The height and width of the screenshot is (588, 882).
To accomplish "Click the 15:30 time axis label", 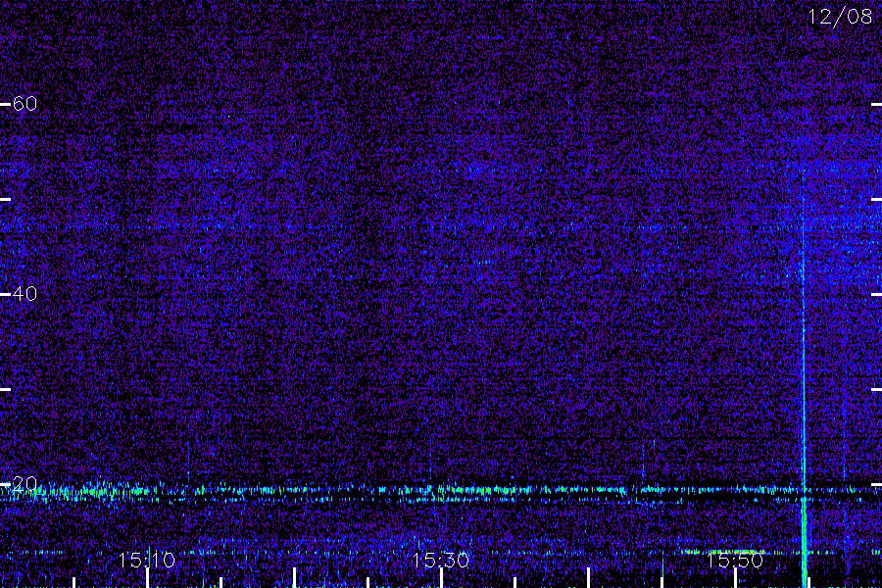I will pyautogui.click(x=440, y=560).
